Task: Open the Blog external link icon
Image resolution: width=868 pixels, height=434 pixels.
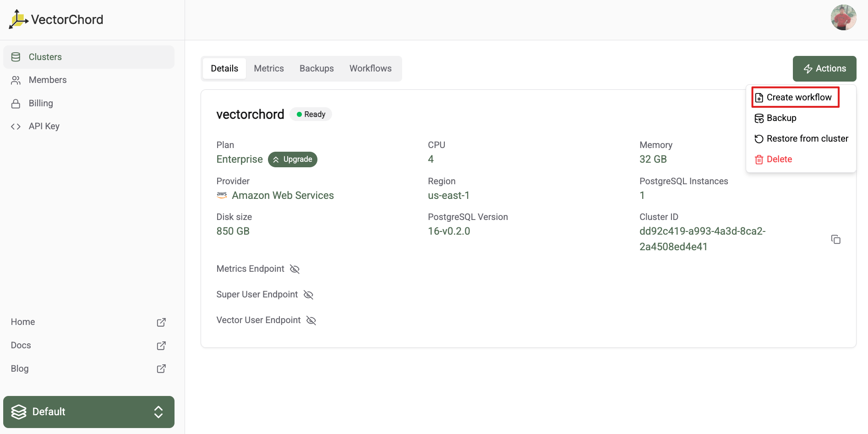Action: pos(161,369)
